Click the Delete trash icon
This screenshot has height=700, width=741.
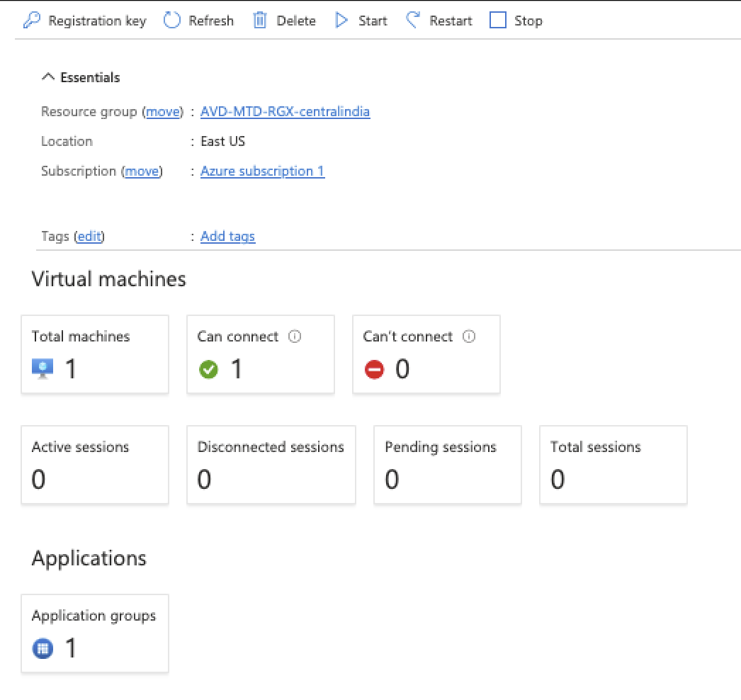point(259,20)
